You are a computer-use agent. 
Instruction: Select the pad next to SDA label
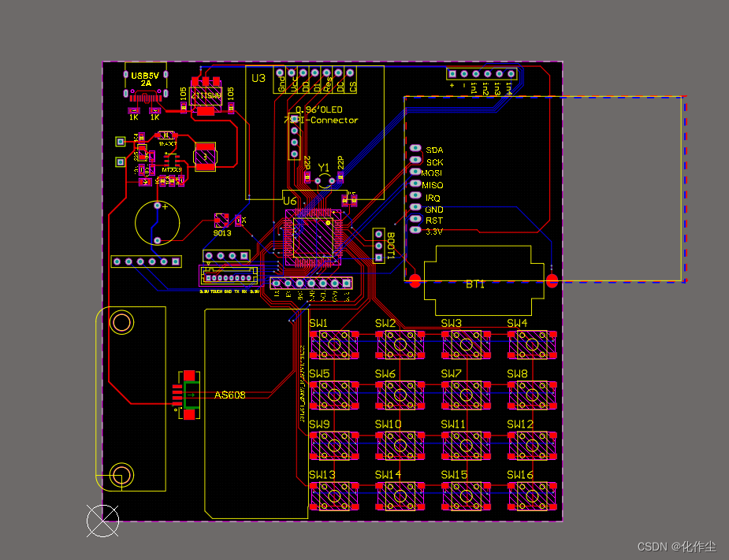point(415,148)
